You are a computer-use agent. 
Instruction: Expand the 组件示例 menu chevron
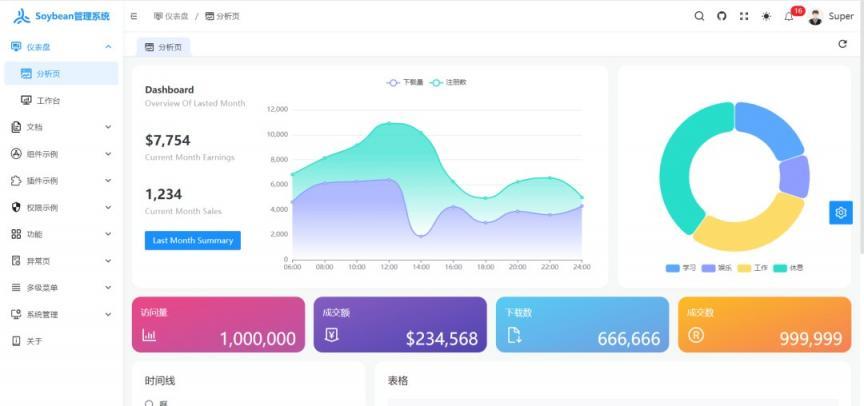(108, 154)
